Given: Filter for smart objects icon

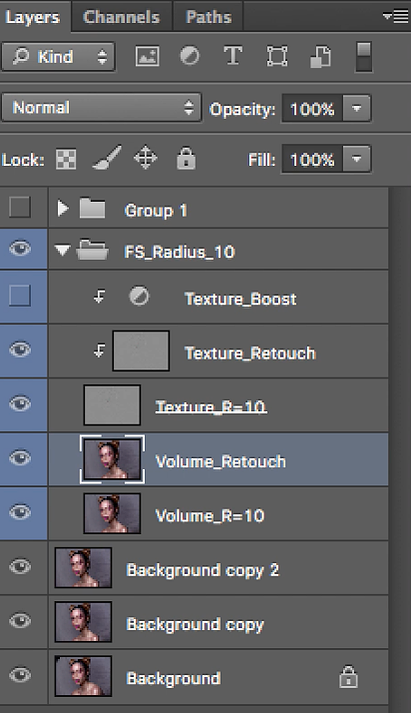Looking at the screenshot, I should click(x=321, y=57).
